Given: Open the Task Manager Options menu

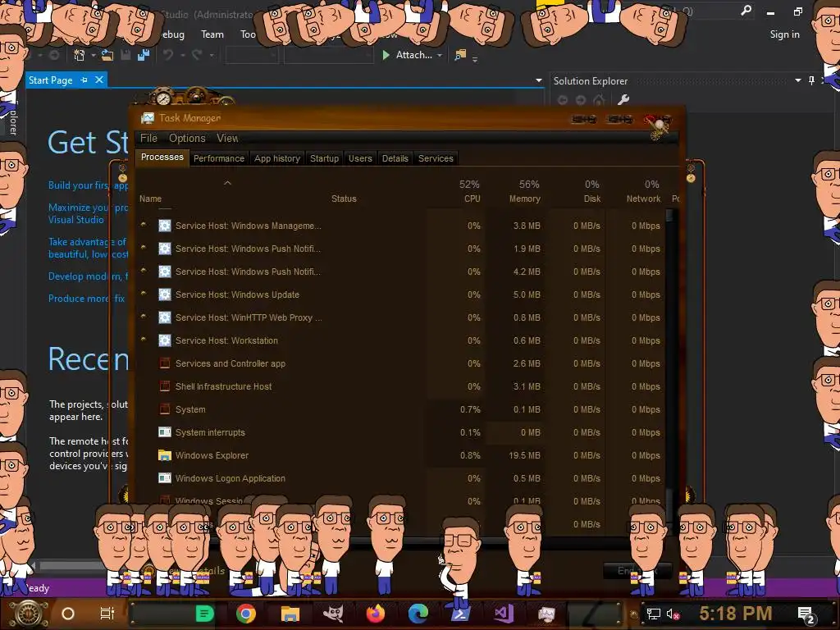Looking at the screenshot, I should [x=187, y=138].
